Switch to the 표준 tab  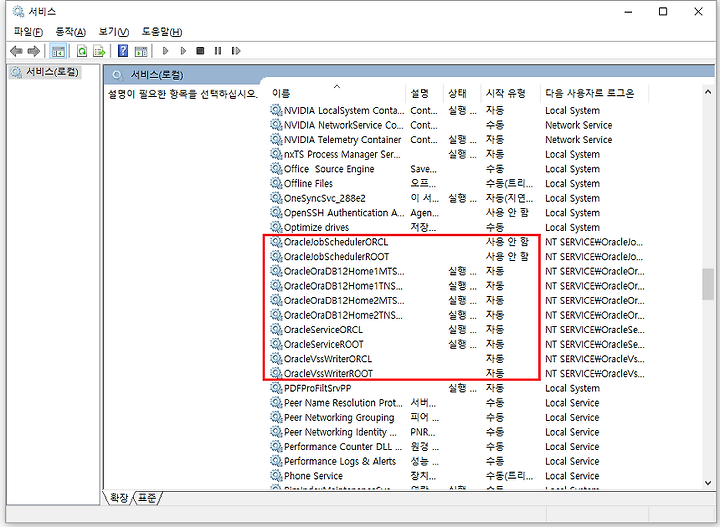pyautogui.click(x=147, y=498)
